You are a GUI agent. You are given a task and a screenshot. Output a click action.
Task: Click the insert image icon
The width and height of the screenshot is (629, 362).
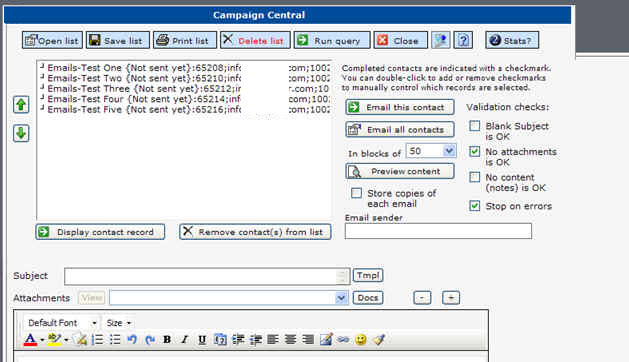click(x=326, y=340)
